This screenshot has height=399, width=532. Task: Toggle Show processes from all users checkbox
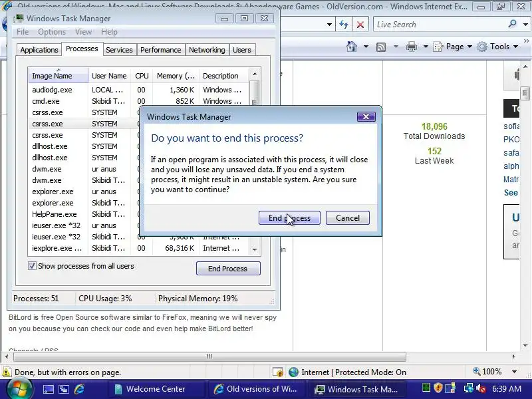point(32,265)
